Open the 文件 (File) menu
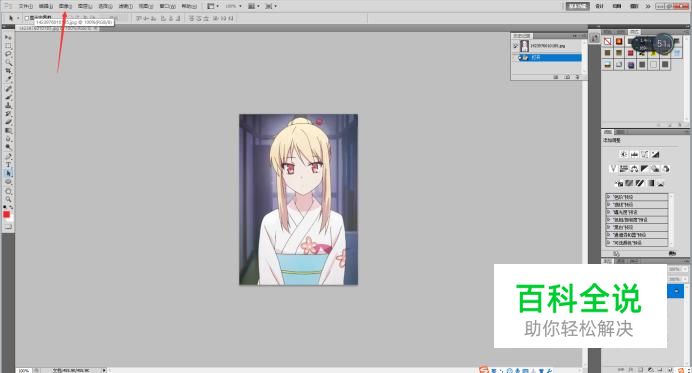 coord(26,6)
